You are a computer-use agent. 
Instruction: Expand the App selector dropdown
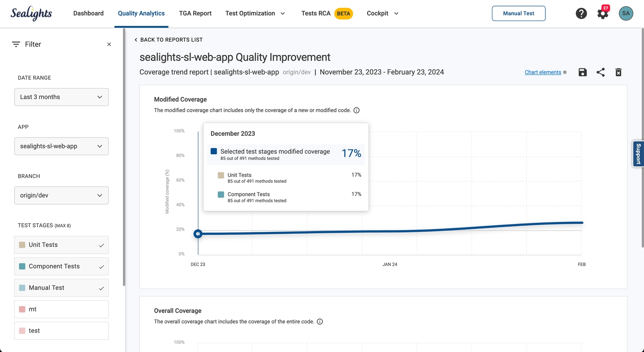click(61, 146)
